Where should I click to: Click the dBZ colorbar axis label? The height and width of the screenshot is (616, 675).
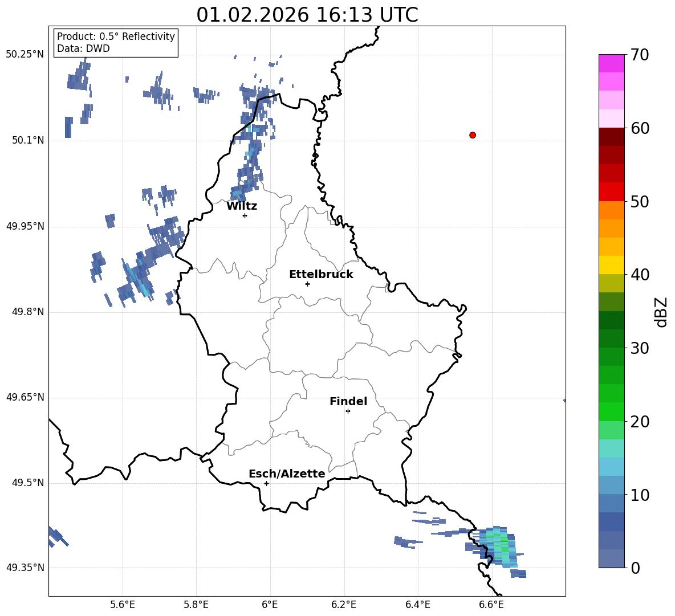661,312
